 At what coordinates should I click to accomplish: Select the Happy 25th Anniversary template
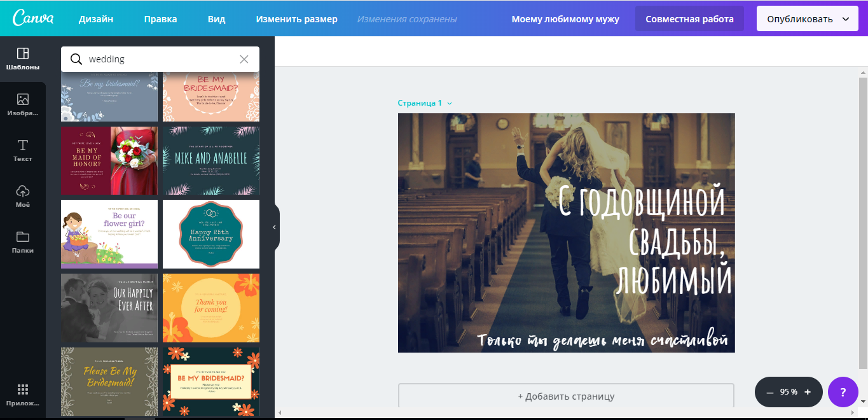point(211,234)
